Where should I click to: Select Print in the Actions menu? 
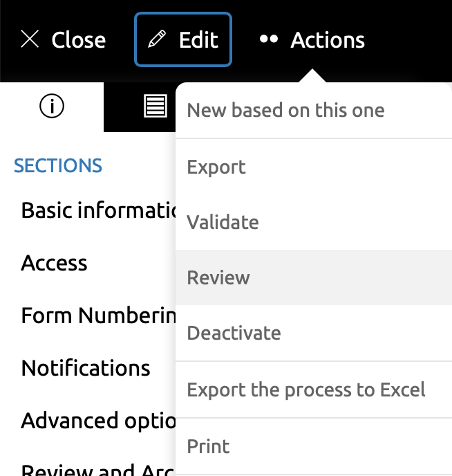(x=208, y=446)
